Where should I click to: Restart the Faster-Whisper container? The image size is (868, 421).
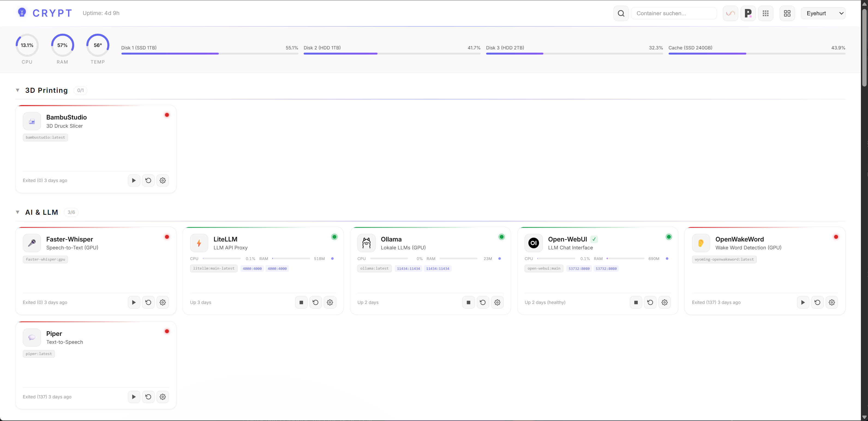(x=148, y=302)
